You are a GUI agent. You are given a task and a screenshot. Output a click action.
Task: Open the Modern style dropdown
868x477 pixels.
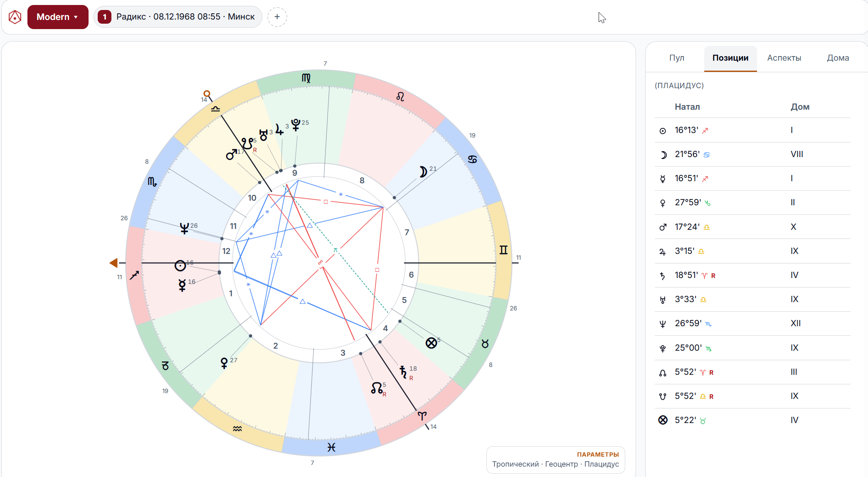(58, 17)
